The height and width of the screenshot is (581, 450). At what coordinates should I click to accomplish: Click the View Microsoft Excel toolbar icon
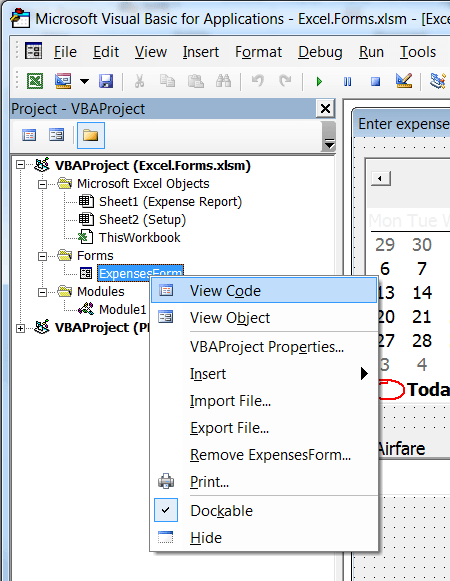35,81
